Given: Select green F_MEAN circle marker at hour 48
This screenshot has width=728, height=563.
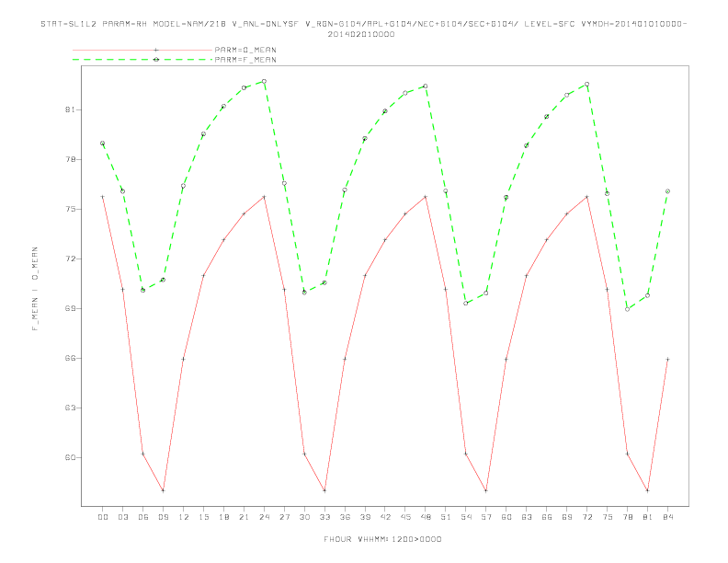Looking at the screenshot, I should coord(426,86).
